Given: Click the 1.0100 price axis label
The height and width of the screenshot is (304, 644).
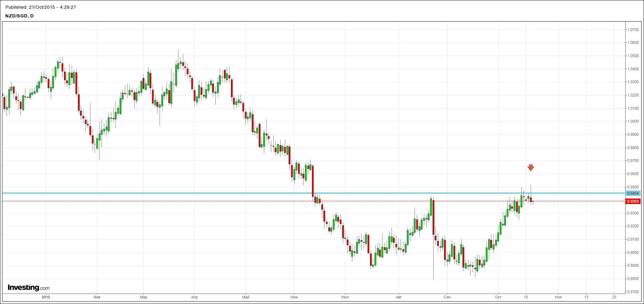Looking at the screenshot, I should point(632,109).
